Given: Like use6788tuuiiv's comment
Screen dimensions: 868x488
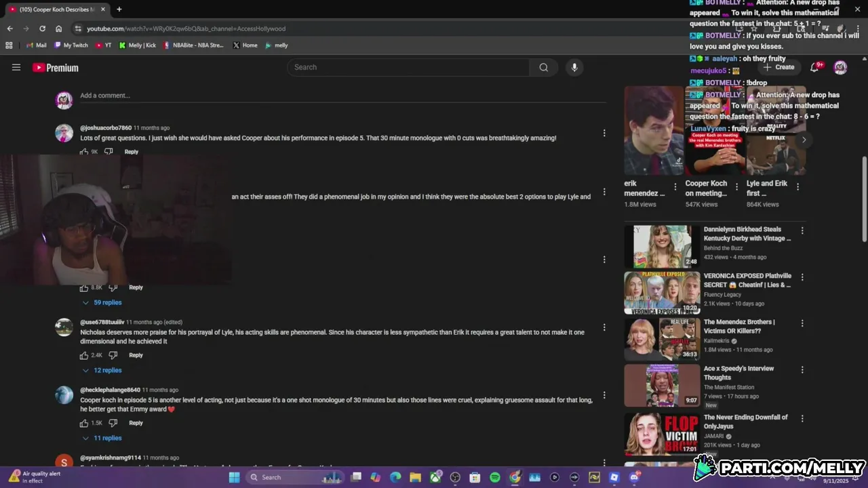Looking at the screenshot, I should (84, 355).
